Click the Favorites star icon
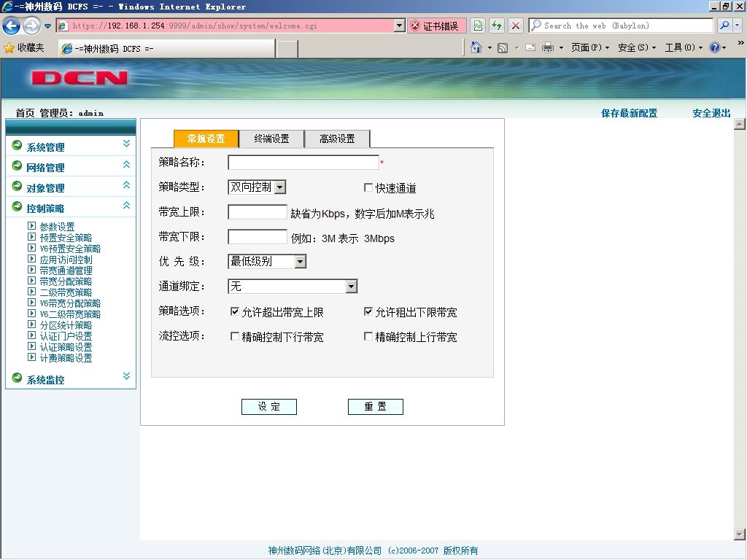 click(9, 47)
